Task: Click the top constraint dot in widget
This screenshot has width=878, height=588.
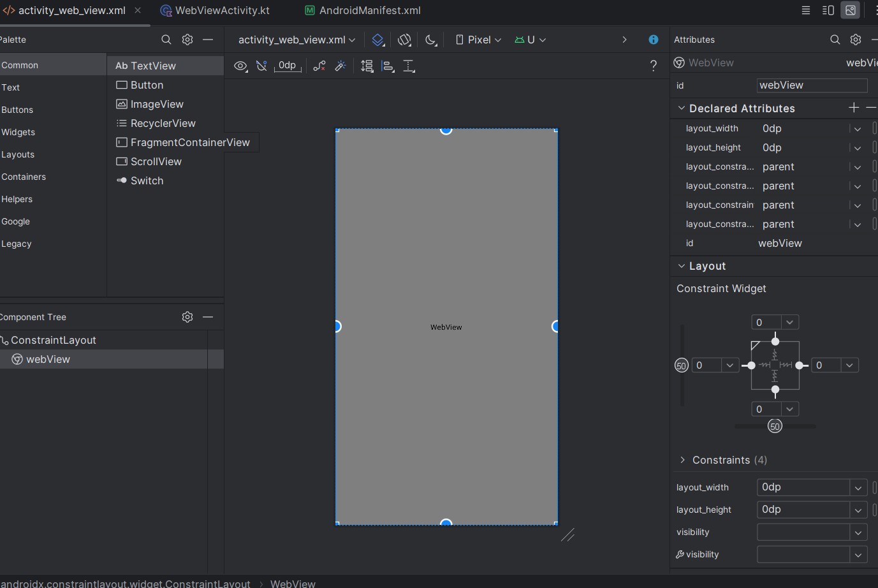Action: pos(775,342)
